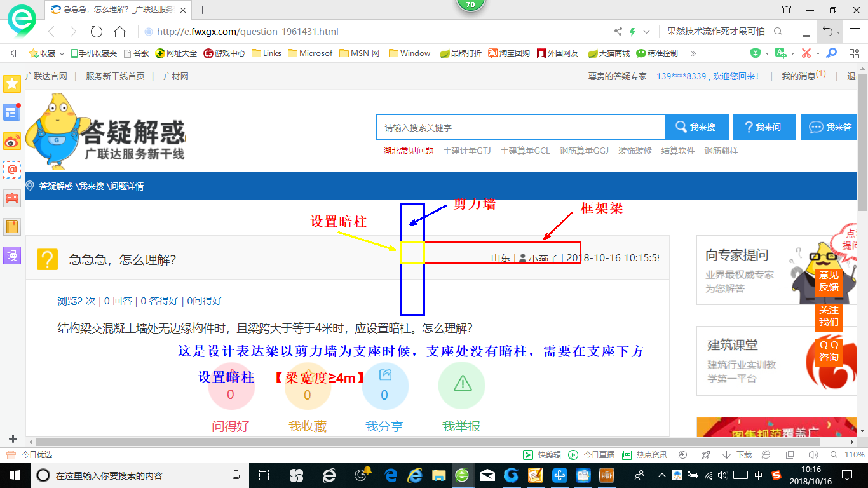This screenshot has width=868, height=488.
Task: Select the 结算软件 category tab
Action: point(678,151)
